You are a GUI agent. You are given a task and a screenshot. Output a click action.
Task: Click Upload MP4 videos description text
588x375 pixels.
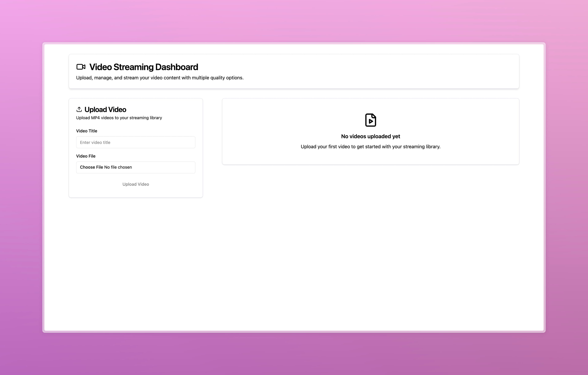pos(119,118)
